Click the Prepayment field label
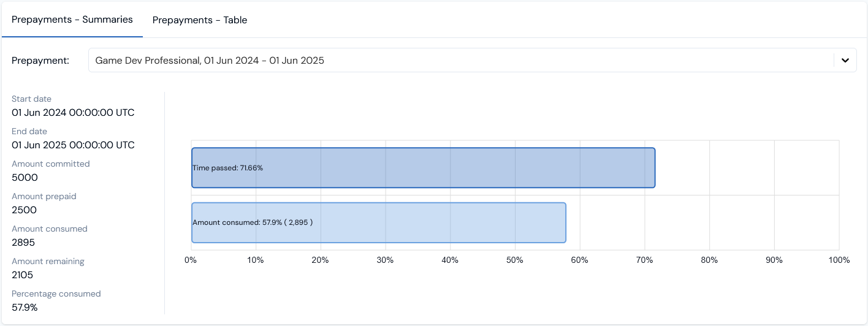Viewport: 868px width, 326px height. click(x=40, y=60)
